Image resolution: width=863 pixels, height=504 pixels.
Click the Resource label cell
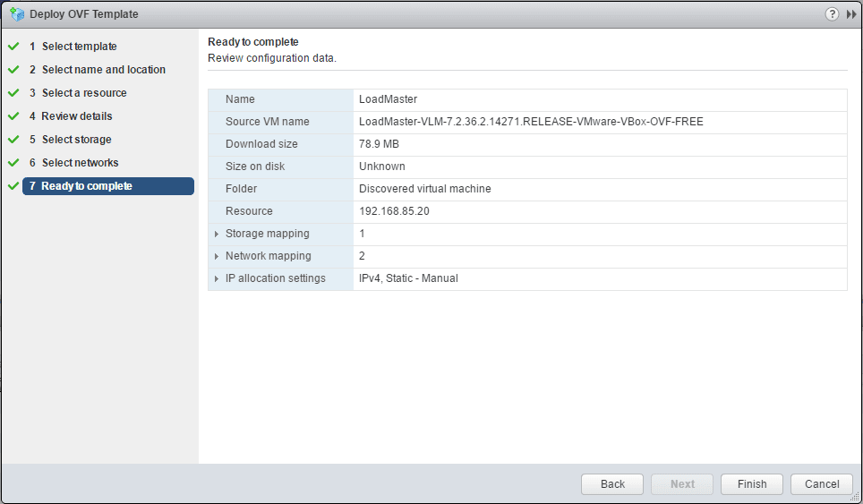coord(281,211)
